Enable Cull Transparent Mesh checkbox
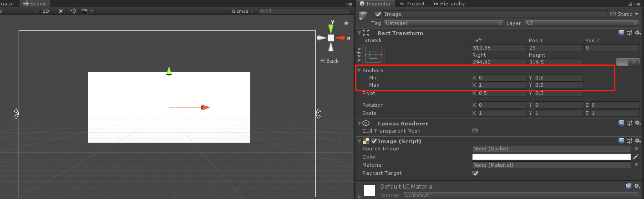 475,131
